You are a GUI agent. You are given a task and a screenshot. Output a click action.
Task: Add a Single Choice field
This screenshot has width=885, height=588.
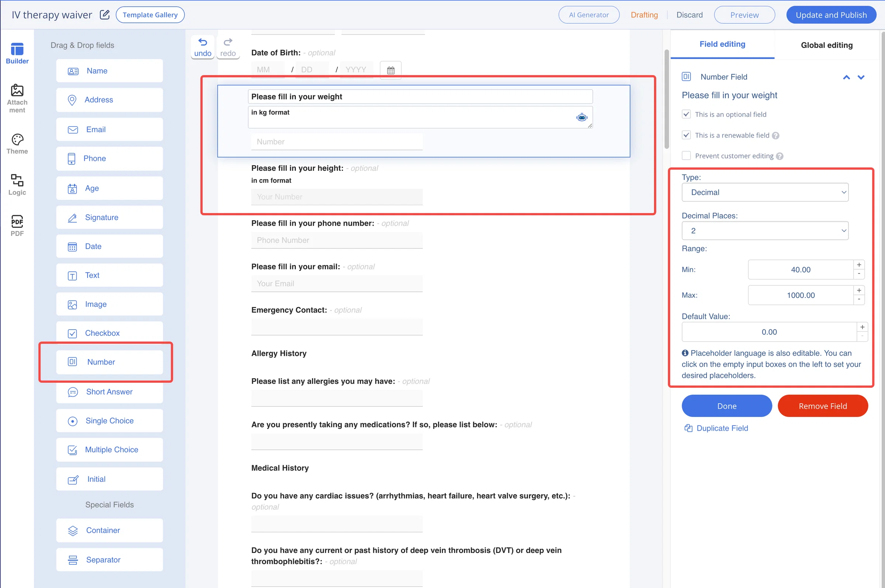110,420
